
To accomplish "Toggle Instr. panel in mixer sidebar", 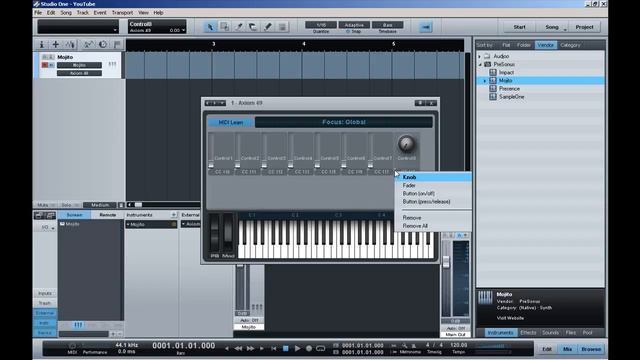I will tap(45, 323).
